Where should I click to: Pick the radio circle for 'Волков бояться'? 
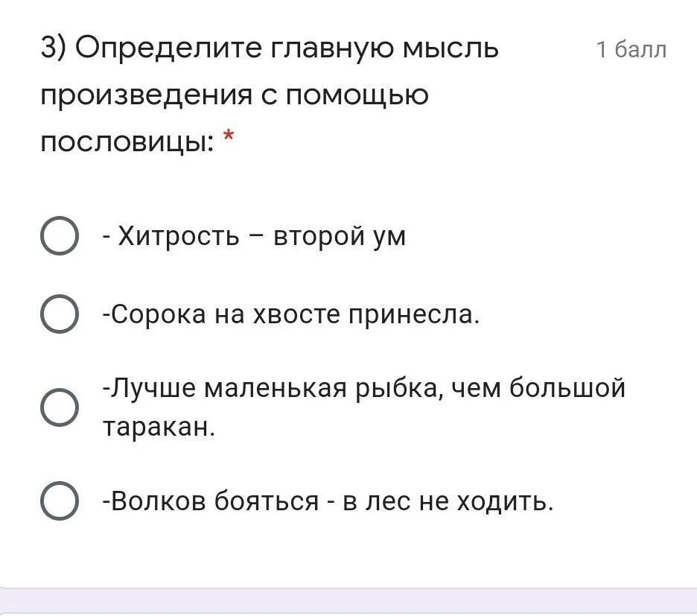(x=60, y=501)
